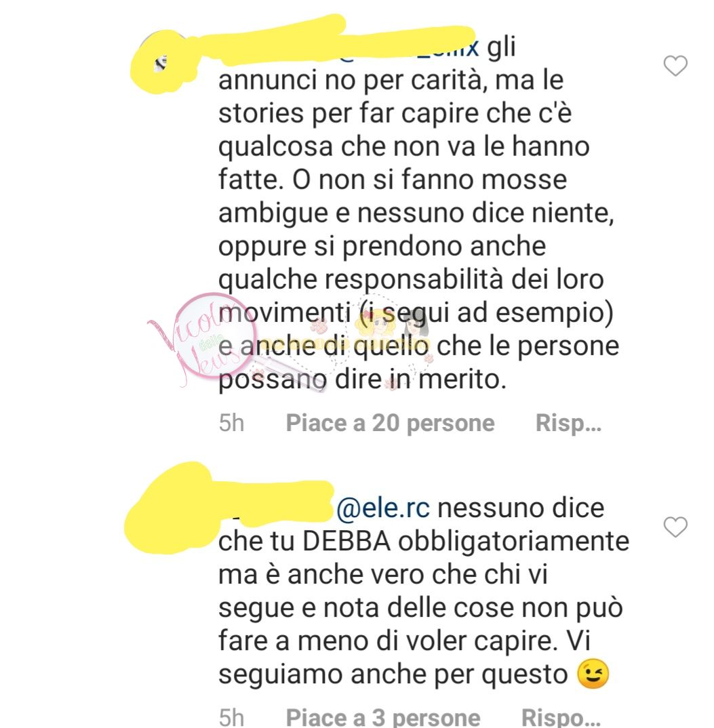View who liked: "Piace a 3 persone"

(383, 717)
